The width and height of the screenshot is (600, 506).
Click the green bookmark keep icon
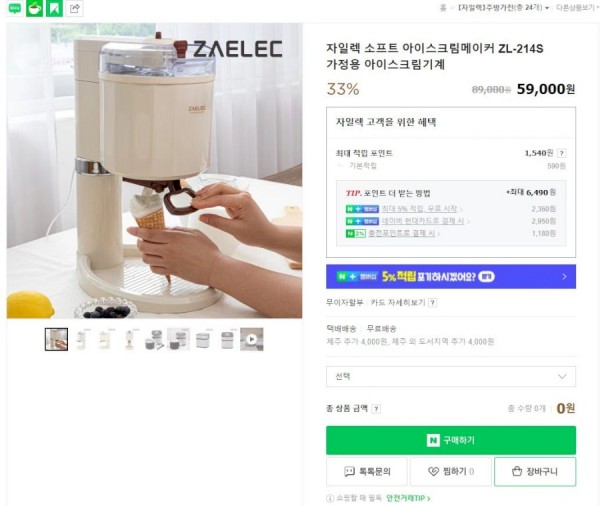[54, 8]
